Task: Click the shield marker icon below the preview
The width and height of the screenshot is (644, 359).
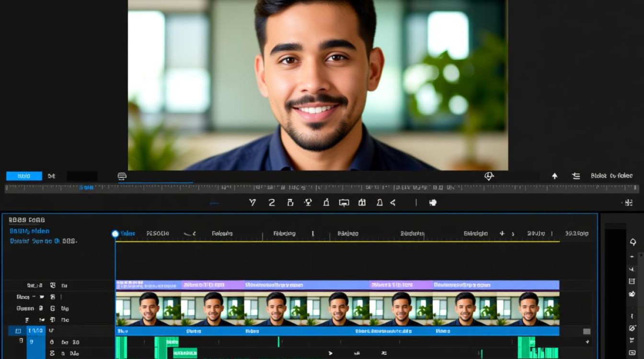Action: pos(489,176)
